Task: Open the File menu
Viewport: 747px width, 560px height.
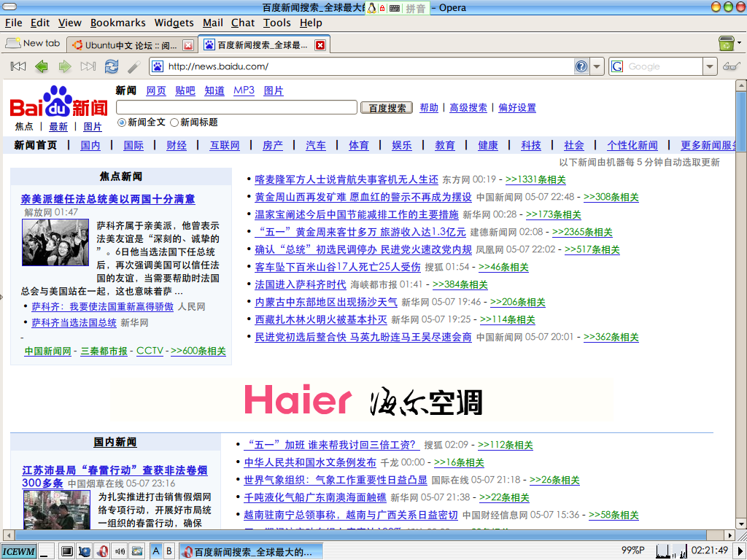Action: [13, 23]
